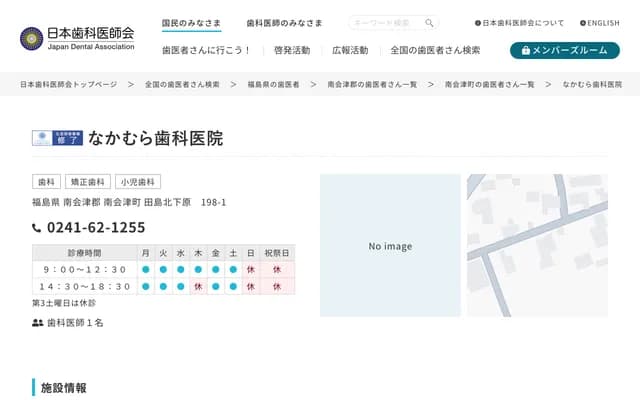Click the search magnifier icon
Viewport: 640px width, 400px height.
click(x=429, y=22)
